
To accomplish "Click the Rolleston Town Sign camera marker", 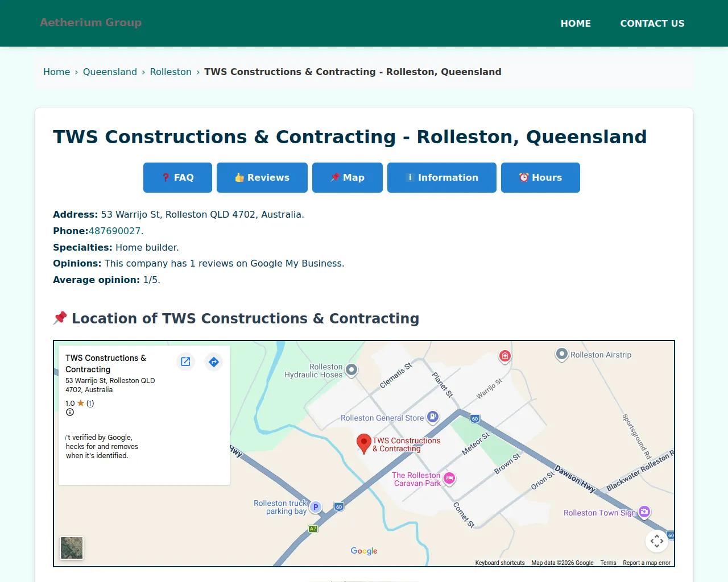I will coord(644,512).
